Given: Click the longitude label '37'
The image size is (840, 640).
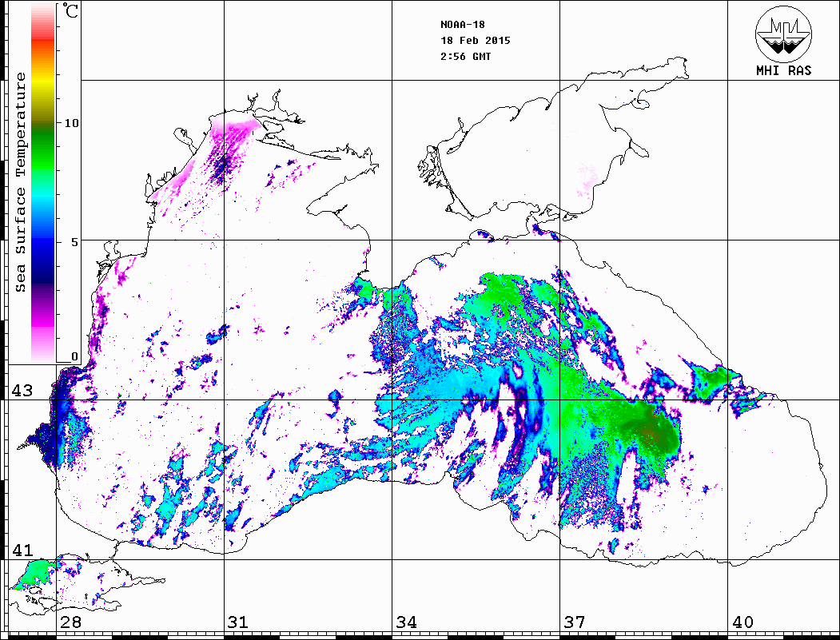Looking at the screenshot, I should tap(575, 622).
